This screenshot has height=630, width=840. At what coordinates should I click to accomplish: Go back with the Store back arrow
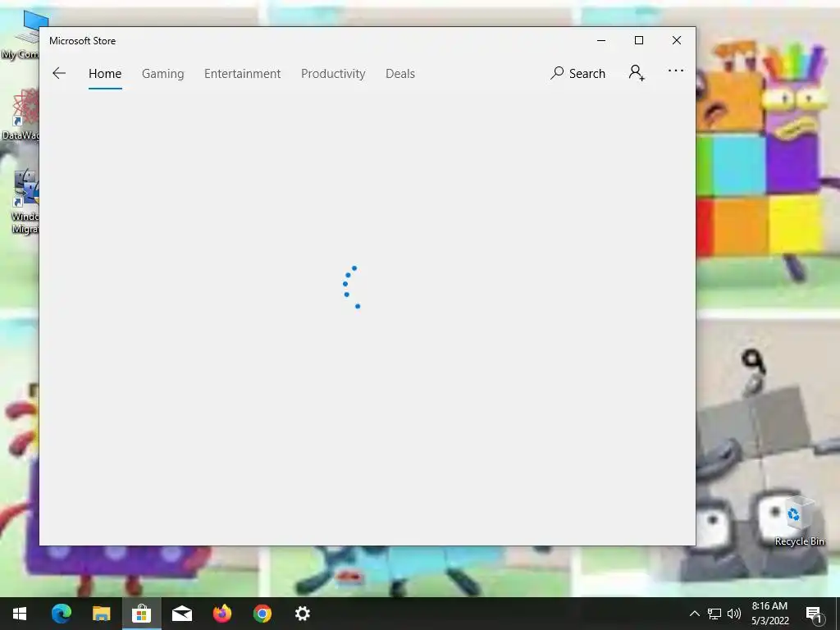coord(59,73)
